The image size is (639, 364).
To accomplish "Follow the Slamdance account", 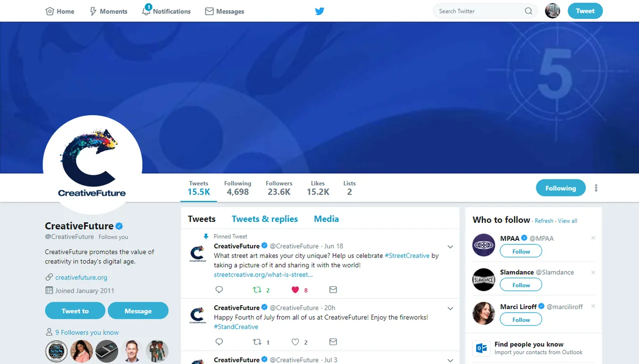I will (521, 285).
